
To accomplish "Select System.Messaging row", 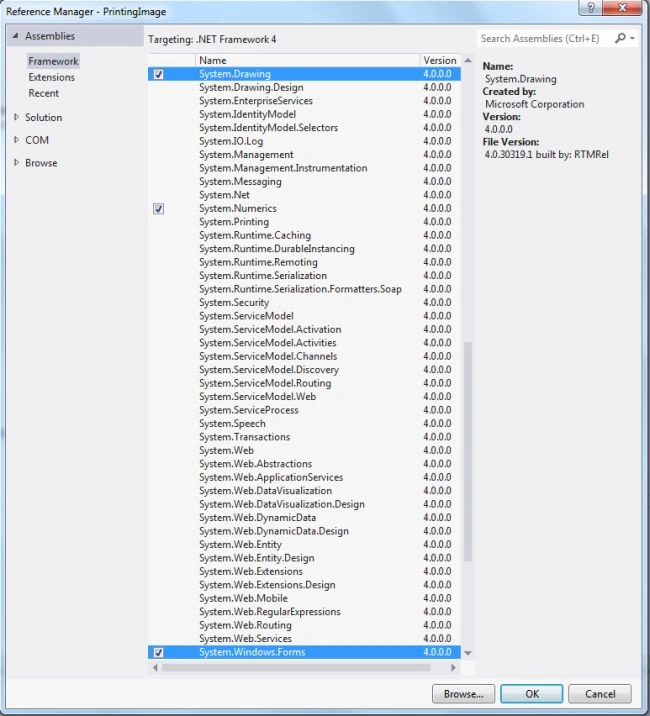I will coord(304,181).
